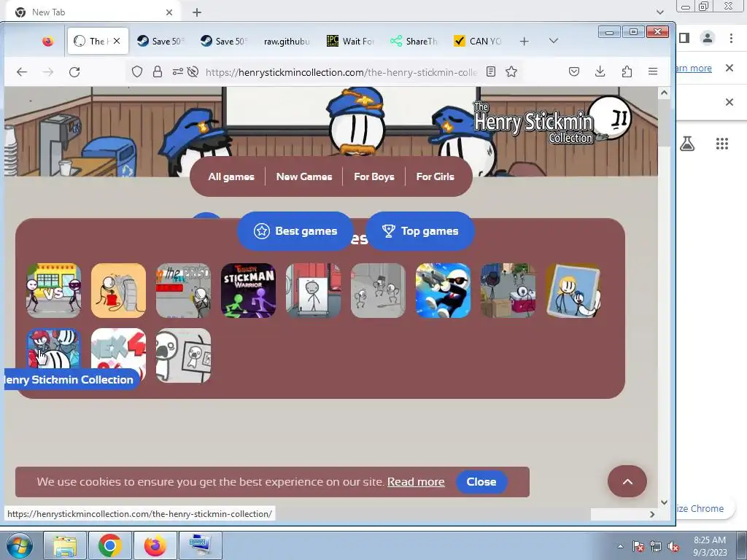Open Google apps grid in Chrome
This screenshot has width=747, height=560.
pyautogui.click(x=722, y=144)
